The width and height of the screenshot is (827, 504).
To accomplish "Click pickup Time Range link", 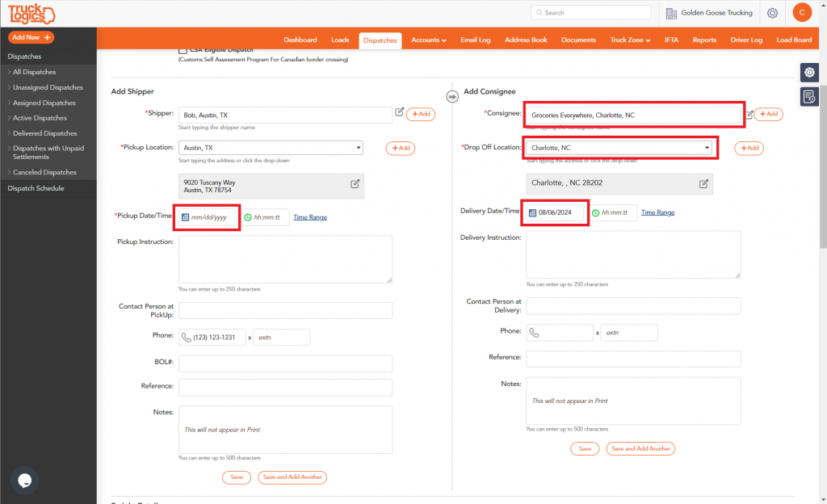I will [310, 217].
